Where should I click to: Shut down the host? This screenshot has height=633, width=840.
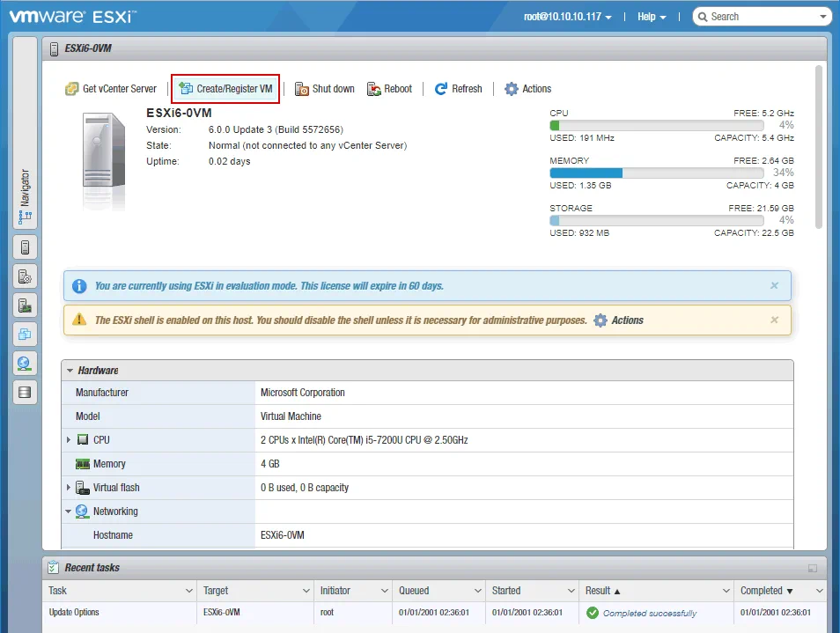click(x=325, y=89)
